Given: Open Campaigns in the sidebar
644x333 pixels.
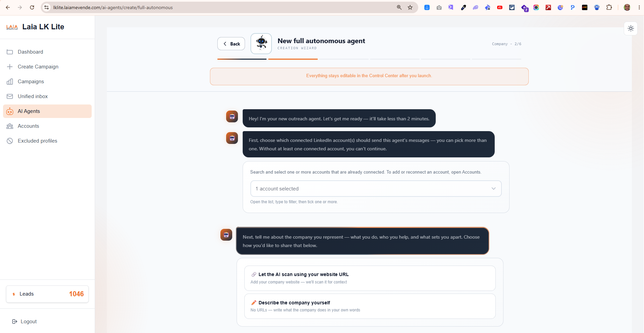Looking at the screenshot, I should coord(47,82).
